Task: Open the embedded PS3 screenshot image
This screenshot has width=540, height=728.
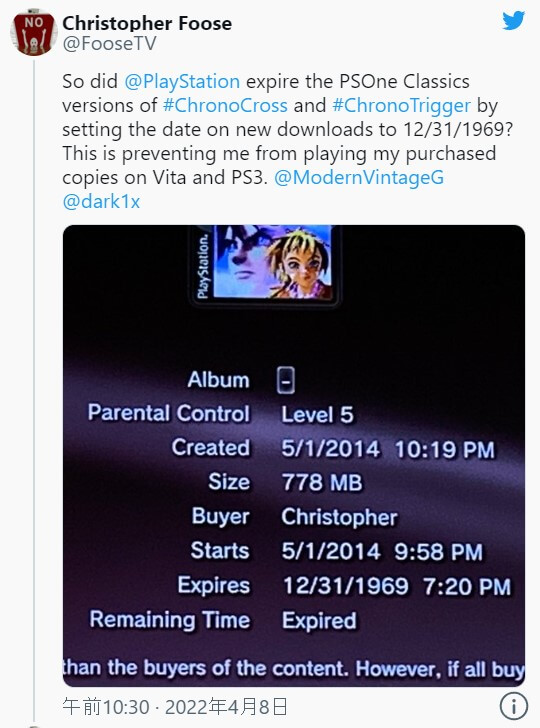Action: [x=294, y=455]
